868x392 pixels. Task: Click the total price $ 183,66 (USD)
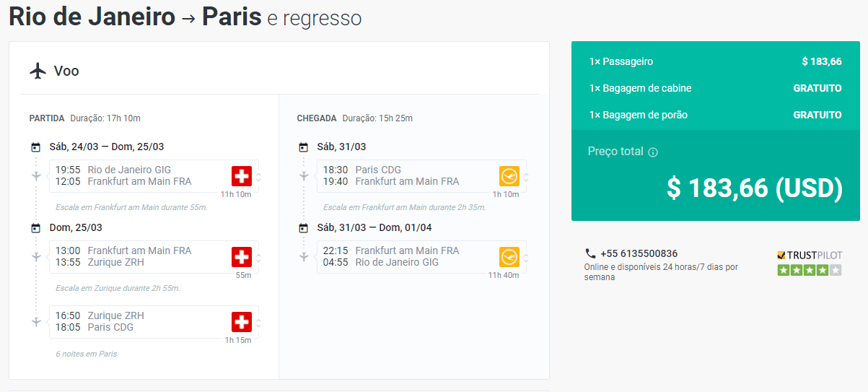tap(755, 188)
